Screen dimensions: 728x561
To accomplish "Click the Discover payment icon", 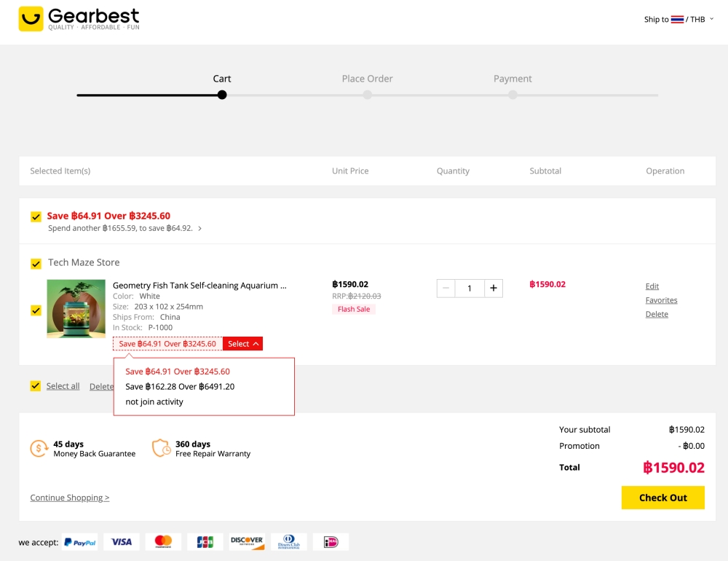I will pyautogui.click(x=247, y=542).
